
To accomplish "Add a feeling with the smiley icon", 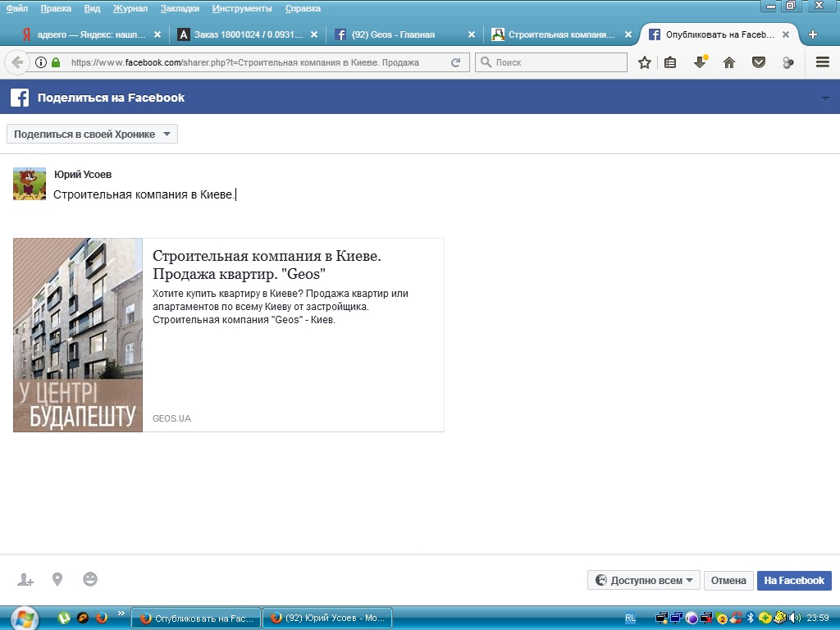I will click(90, 579).
